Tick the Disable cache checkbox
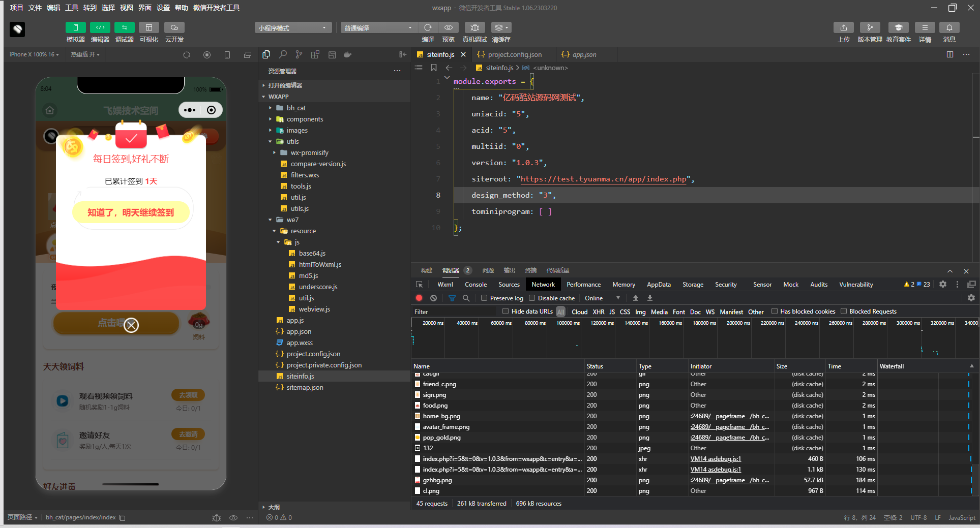The height and width of the screenshot is (528, 980). coord(532,298)
